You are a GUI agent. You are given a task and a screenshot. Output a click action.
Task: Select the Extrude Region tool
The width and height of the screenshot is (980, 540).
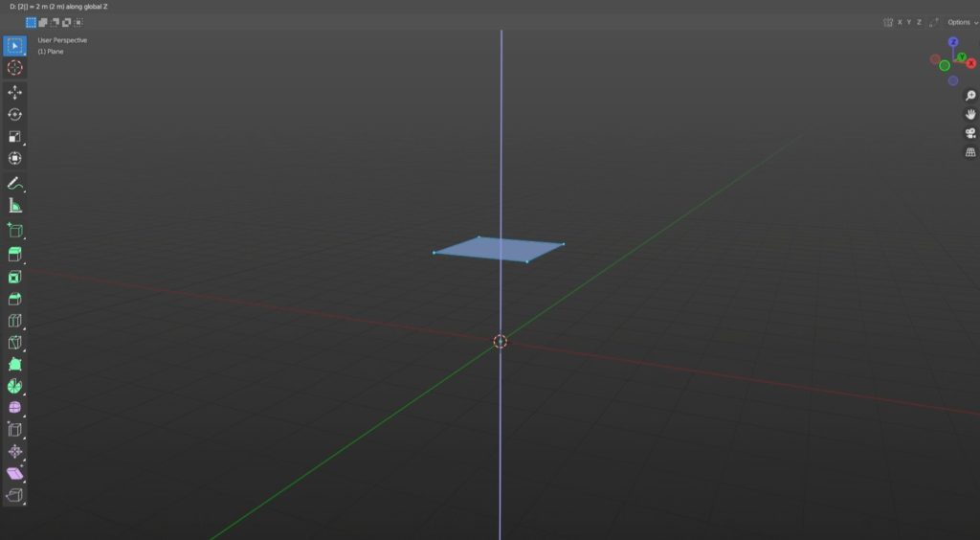[x=14, y=255]
